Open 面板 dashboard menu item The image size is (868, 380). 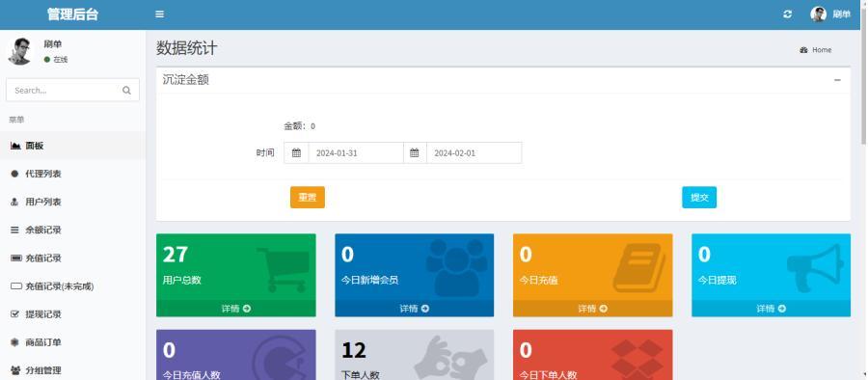pyautogui.click(x=72, y=146)
